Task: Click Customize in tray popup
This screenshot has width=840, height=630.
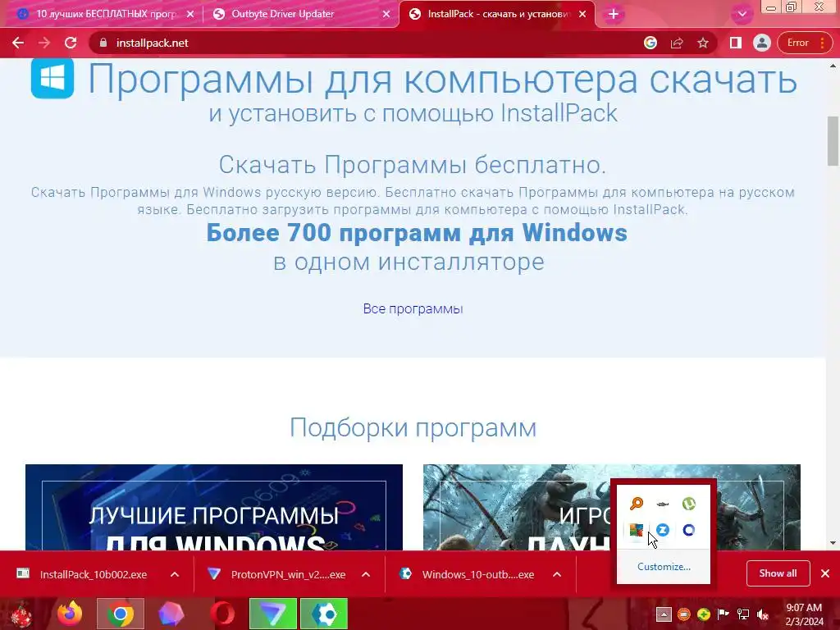Action: click(664, 566)
